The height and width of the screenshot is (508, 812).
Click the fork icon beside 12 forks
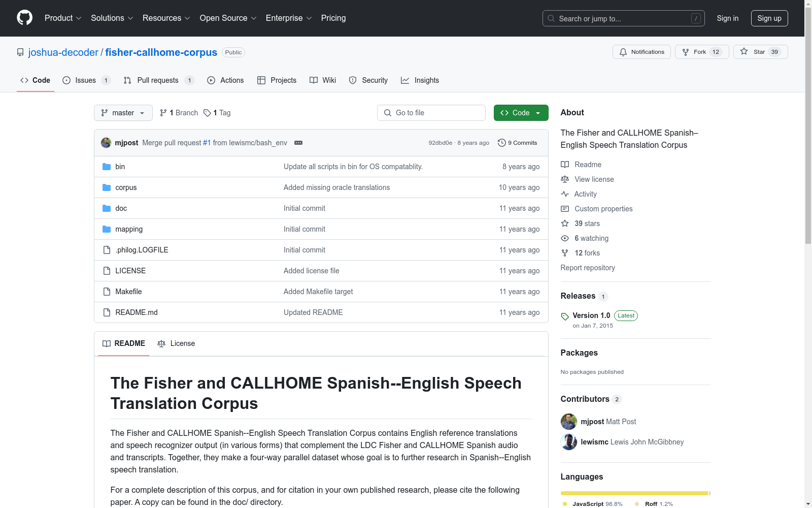565,253
